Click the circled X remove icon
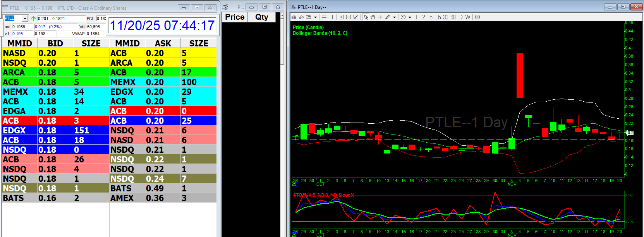The height and width of the screenshot is (237, 644). tap(477, 17)
